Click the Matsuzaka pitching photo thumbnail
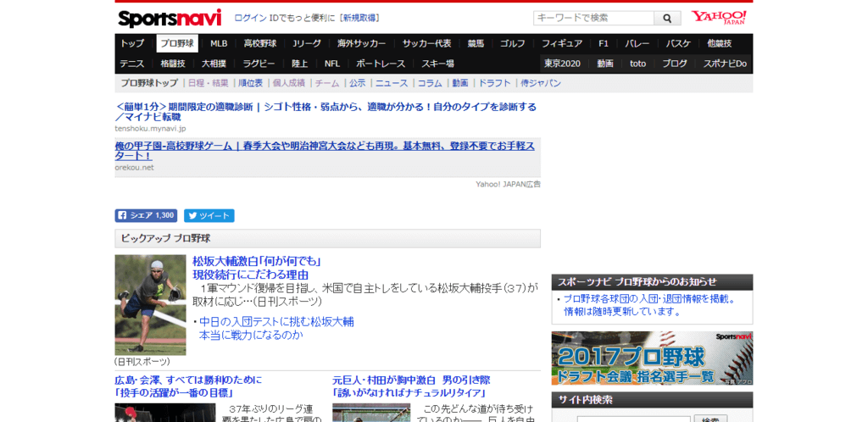Image resolution: width=868 pixels, height=422 pixels. pos(151,305)
